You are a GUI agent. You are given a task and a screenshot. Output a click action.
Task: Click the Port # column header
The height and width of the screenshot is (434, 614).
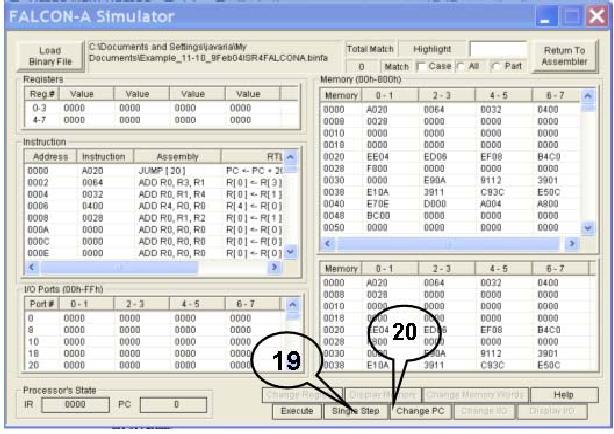pyautogui.click(x=42, y=304)
